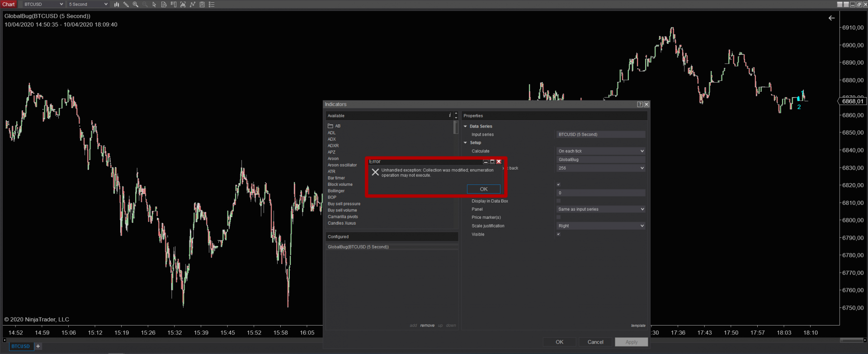Open the AB folder in Available list
The image size is (868, 354).
(x=334, y=126)
